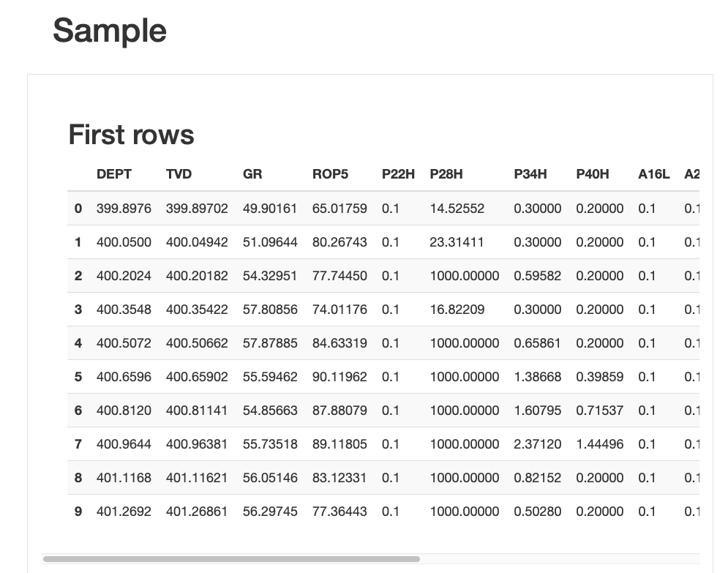Click the P34H column header
The width and height of the screenshot is (728, 573).
pos(530,174)
